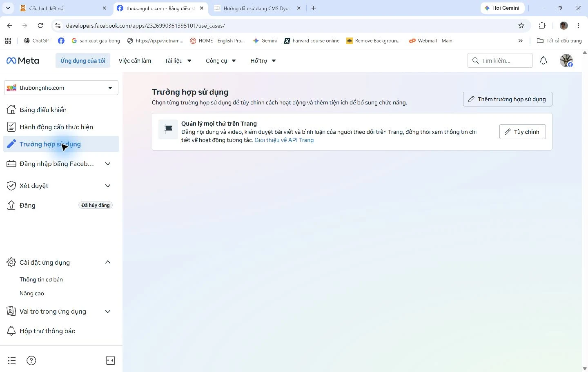
Task: Click the flag icon of the Page use case
Action: coord(168,129)
